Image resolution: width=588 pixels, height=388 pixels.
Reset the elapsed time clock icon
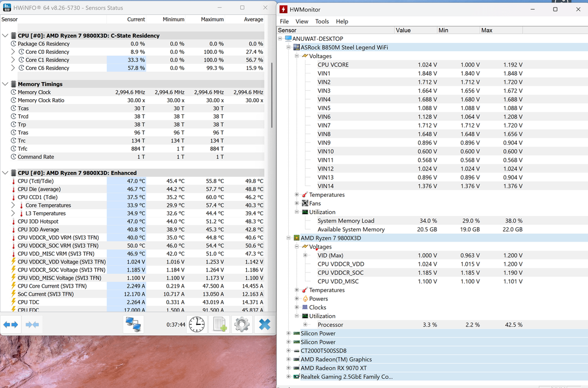pos(196,324)
